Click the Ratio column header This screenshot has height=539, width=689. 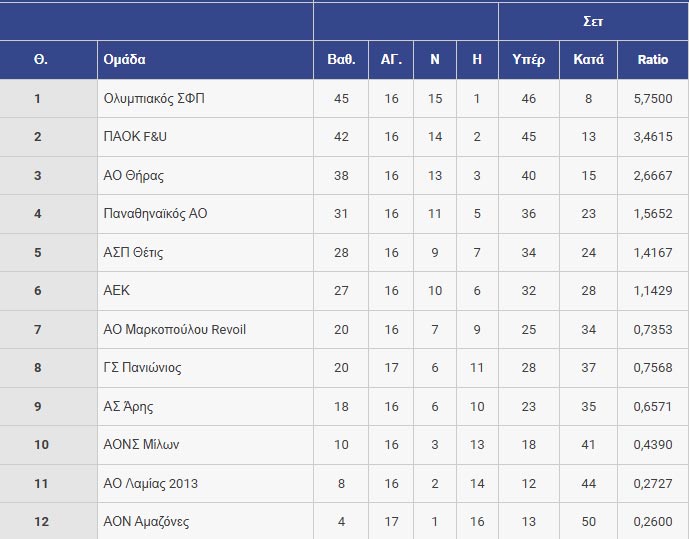[653, 60]
